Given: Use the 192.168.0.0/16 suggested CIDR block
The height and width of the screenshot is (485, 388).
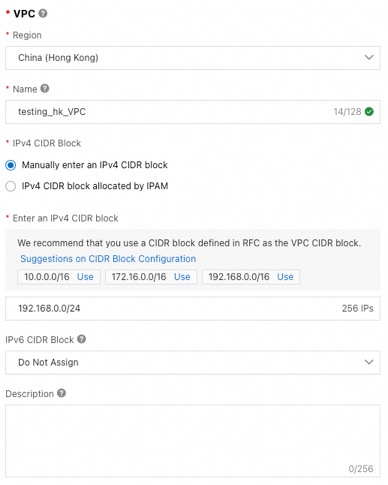Looking at the screenshot, I should [285, 277].
